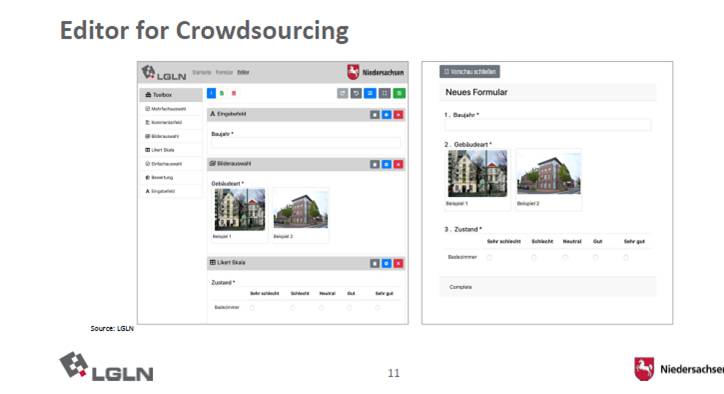Click blue settings icon on Bilderauswahl block

coord(386,164)
